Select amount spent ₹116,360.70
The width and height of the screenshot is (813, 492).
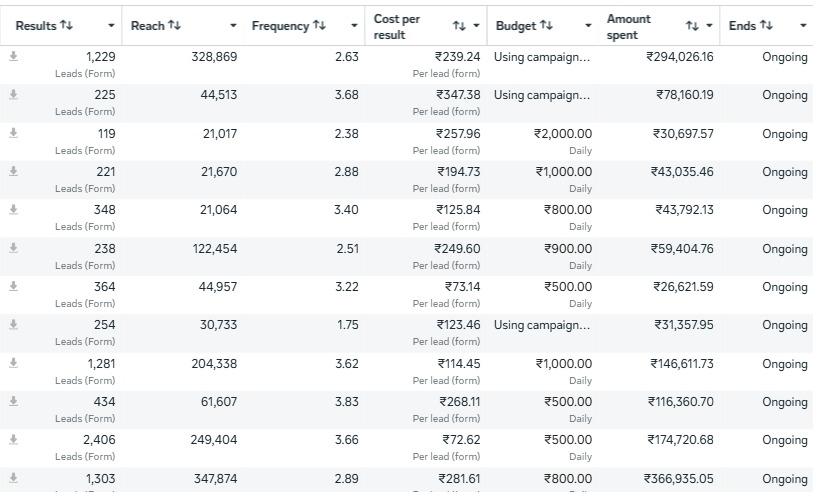[x=681, y=402]
